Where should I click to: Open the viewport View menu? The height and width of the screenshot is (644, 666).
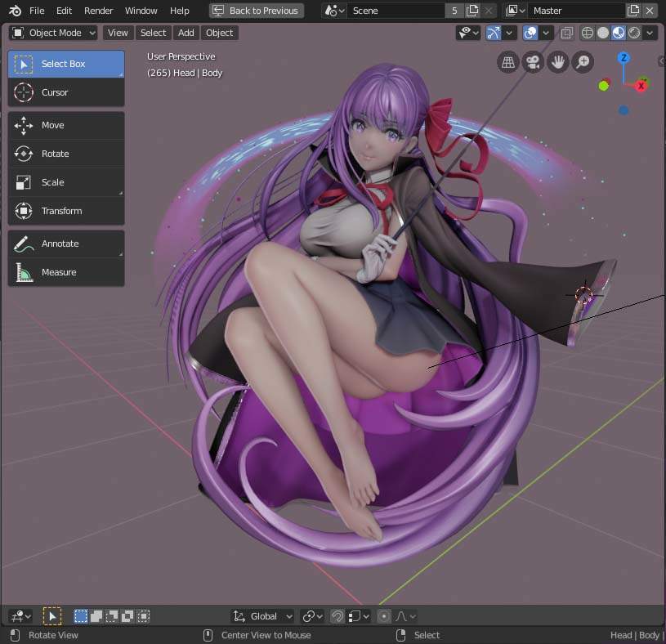(x=118, y=33)
